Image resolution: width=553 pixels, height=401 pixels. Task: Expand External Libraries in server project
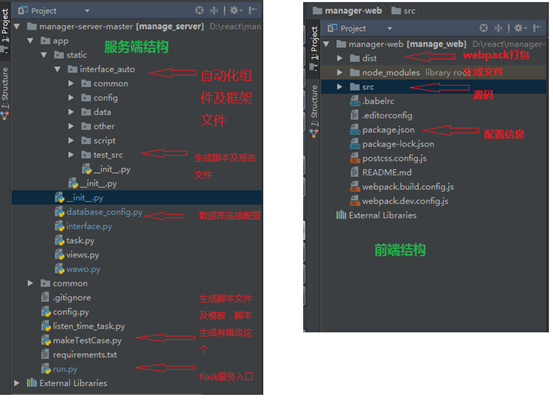17,383
